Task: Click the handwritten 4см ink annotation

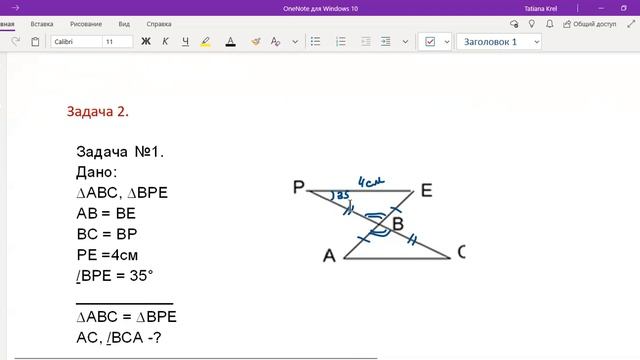Action: click(x=371, y=182)
